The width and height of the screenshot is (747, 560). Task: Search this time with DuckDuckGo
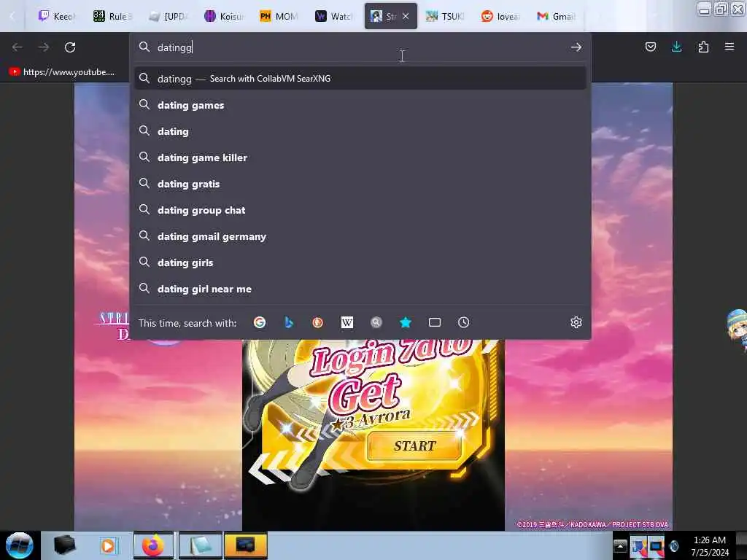tap(318, 322)
